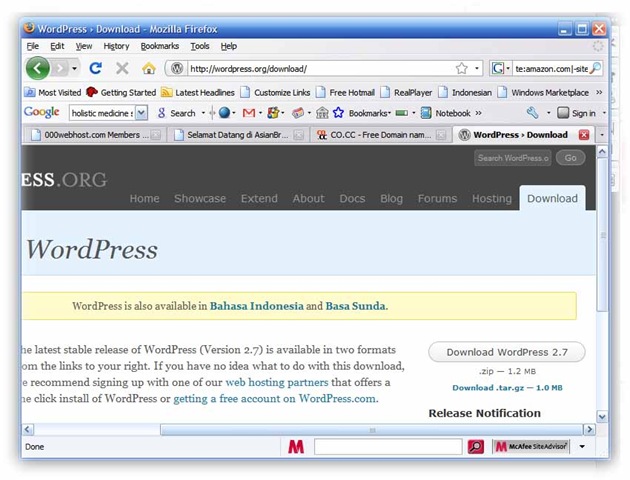This screenshot has height=480, width=630.
Task: Click the Google toolbar Search button
Action: pyautogui.click(x=177, y=113)
